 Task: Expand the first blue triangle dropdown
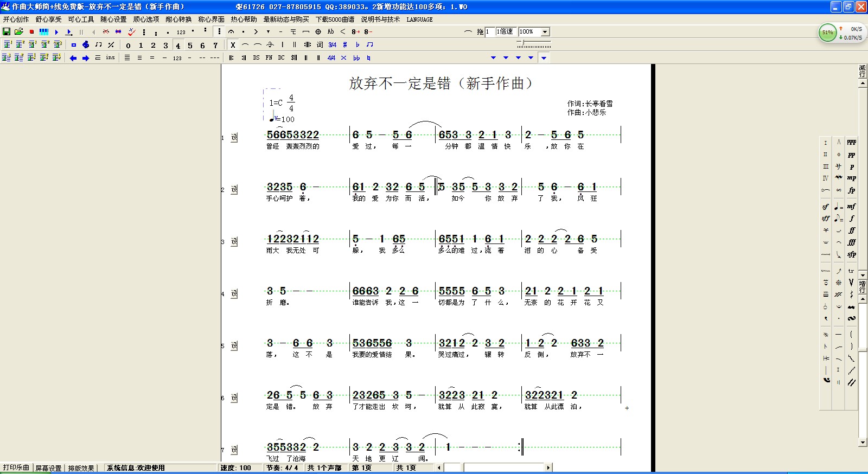493,58
